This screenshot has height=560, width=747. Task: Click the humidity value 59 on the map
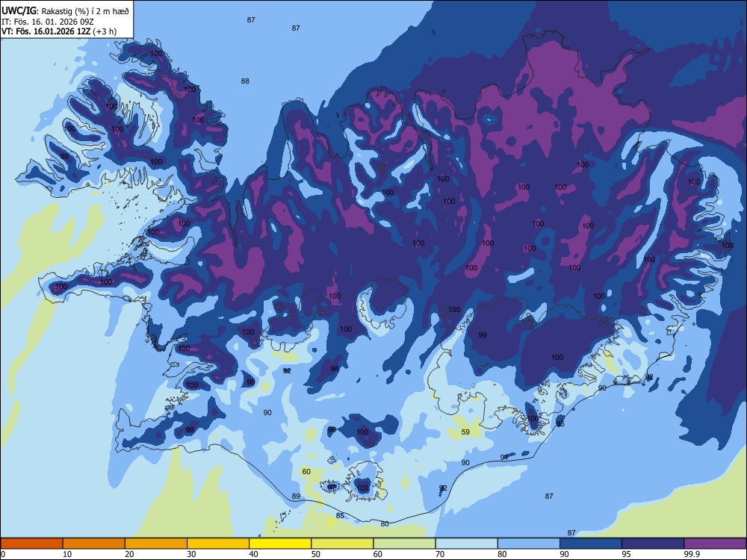coord(465,432)
